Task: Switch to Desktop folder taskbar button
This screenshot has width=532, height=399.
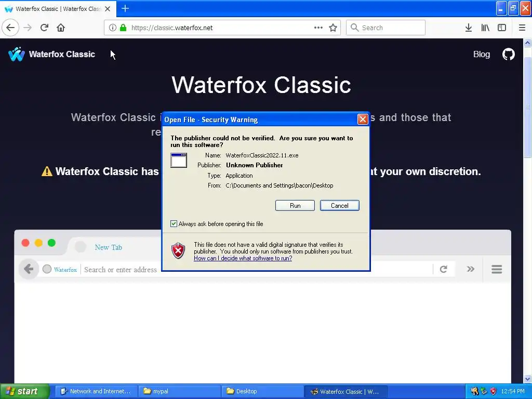Action: (262, 391)
